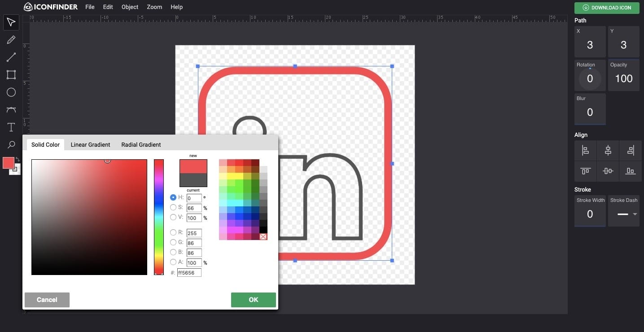Select the Bezier path tool
Viewport: 644px width, 332px height.
pyautogui.click(x=11, y=110)
